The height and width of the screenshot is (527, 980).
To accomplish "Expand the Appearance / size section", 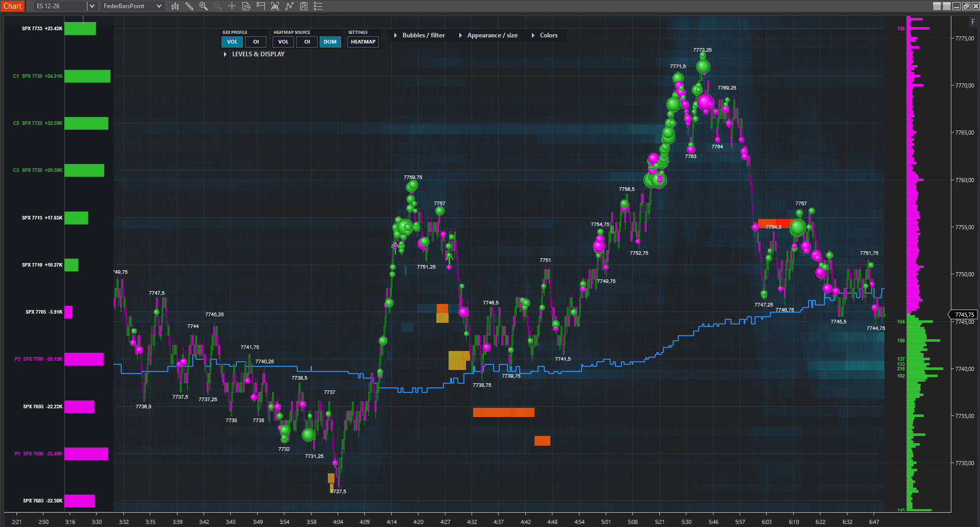I will (x=488, y=35).
